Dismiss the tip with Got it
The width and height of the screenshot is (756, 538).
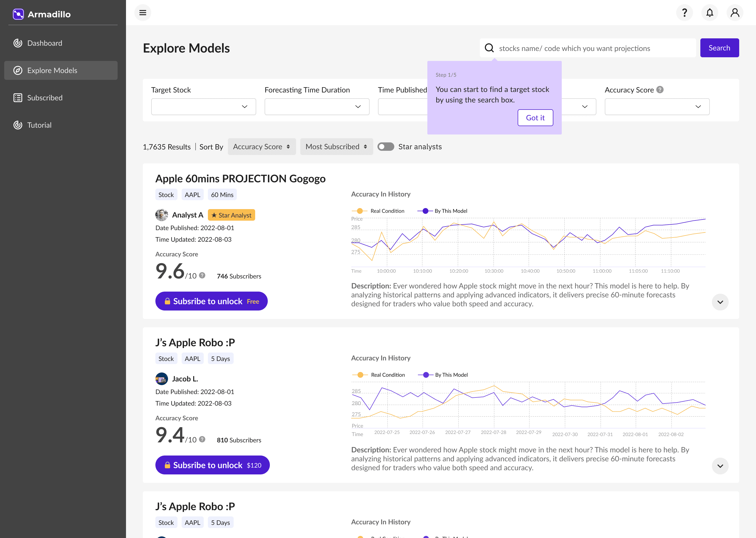535,118
